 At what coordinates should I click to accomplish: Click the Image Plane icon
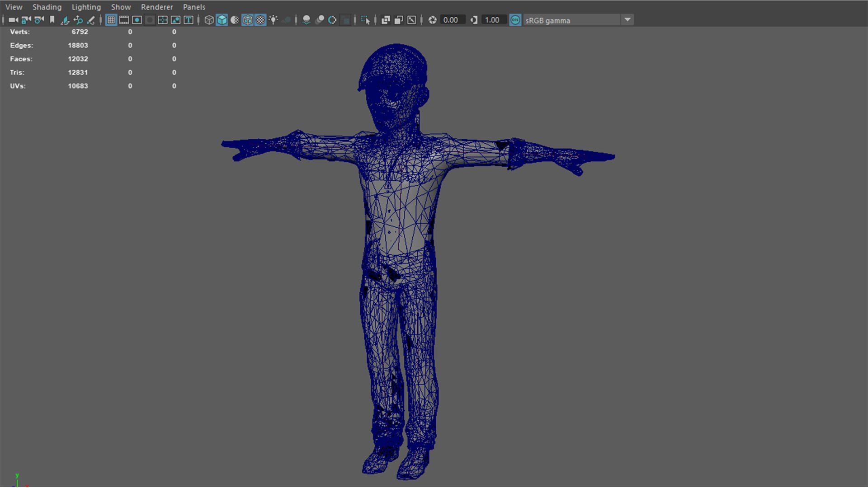tap(65, 20)
